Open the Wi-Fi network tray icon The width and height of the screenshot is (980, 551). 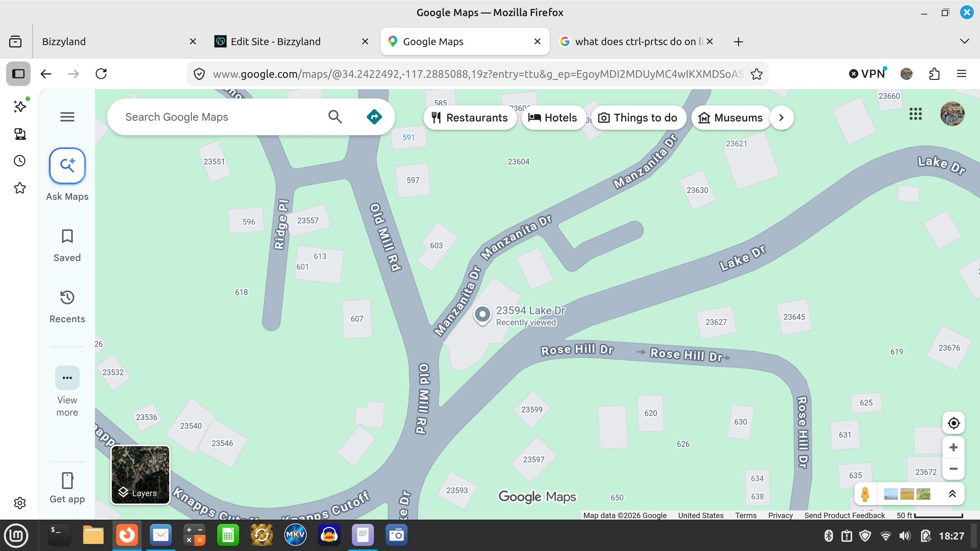point(885,536)
